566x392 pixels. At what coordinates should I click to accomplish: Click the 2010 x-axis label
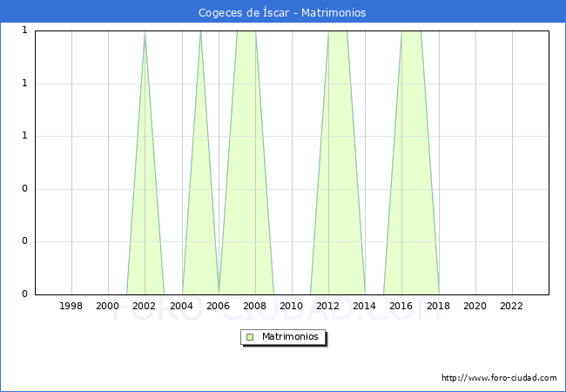pyautogui.click(x=292, y=306)
